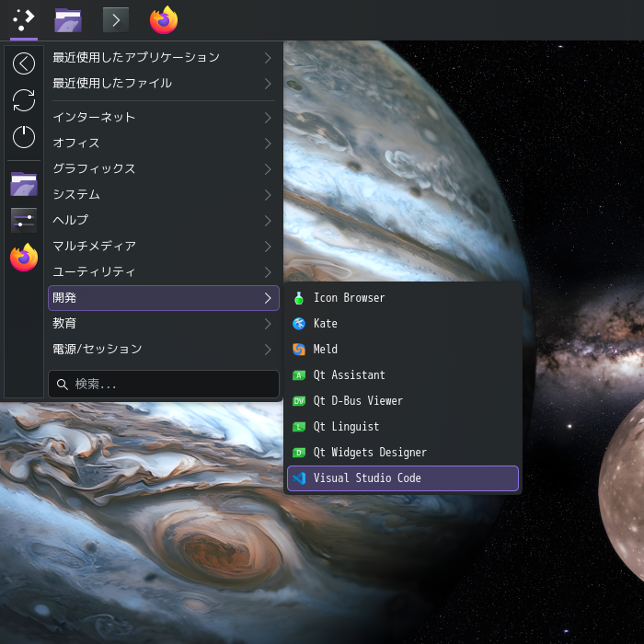Image resolution: width=644 pixels, height=644 pixels.
Task: Select the Icon Browser text label
Action: point(349,298)
